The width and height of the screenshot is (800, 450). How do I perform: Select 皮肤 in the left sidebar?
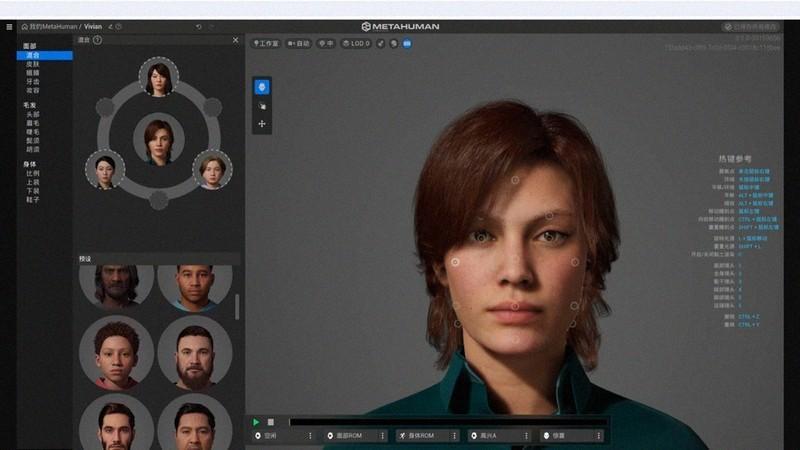(33, 64)
